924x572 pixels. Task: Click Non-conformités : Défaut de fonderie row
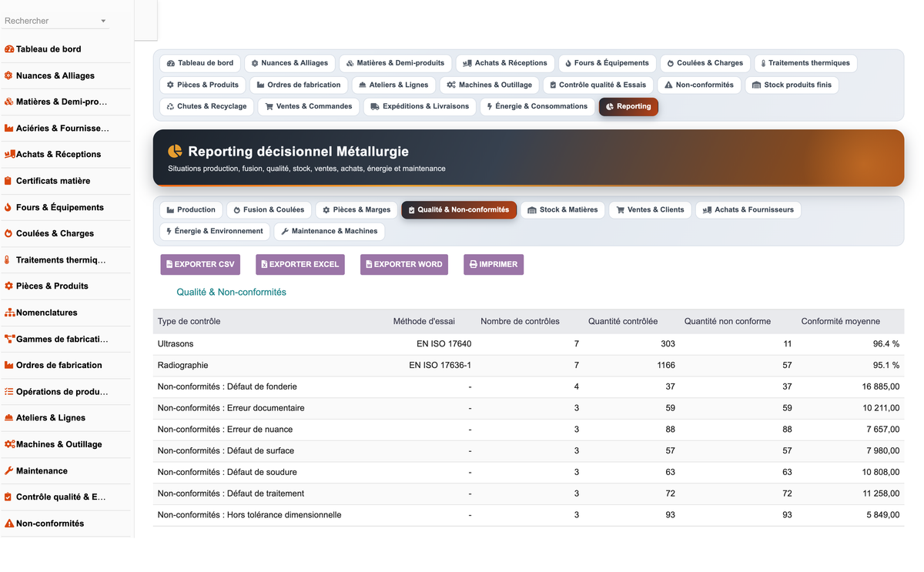[528, 386]
